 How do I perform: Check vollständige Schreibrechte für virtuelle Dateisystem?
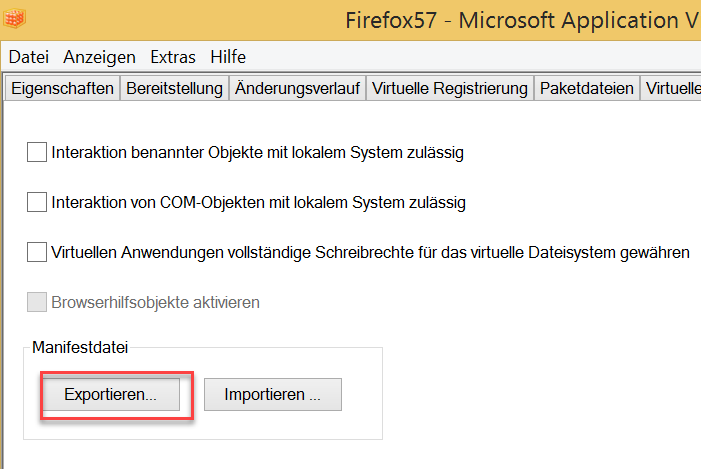click(37, 252)
